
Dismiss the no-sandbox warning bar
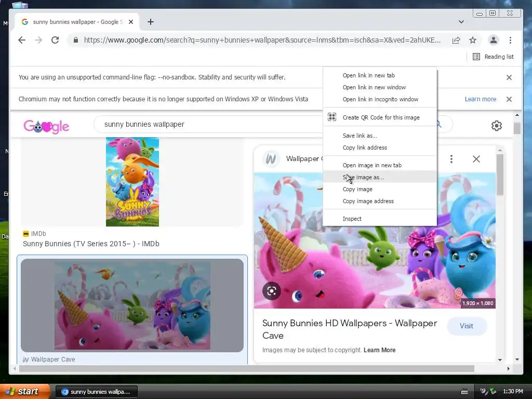coord(509,77)
